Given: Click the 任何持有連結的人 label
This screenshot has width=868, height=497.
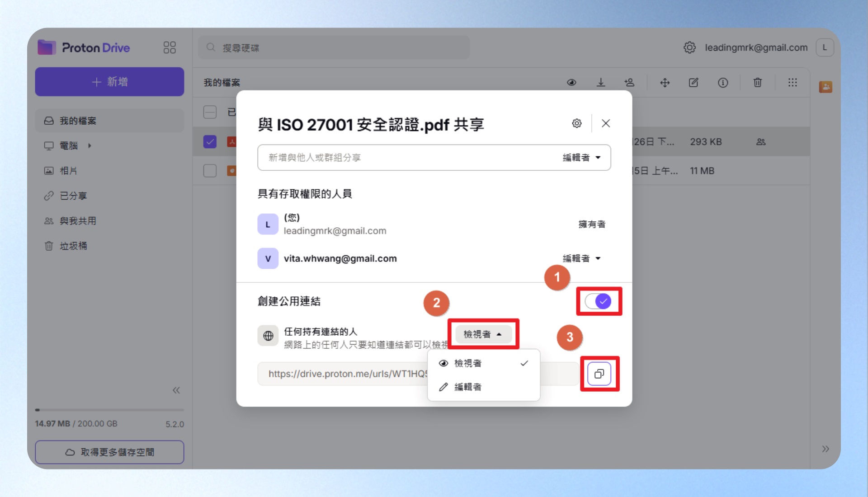Looking at the screenshot, I should pos(321,332).
